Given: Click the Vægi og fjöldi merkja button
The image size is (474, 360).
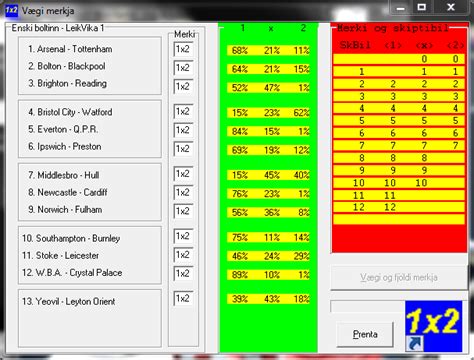Looking at the screenshot, I should coord(399,278).
